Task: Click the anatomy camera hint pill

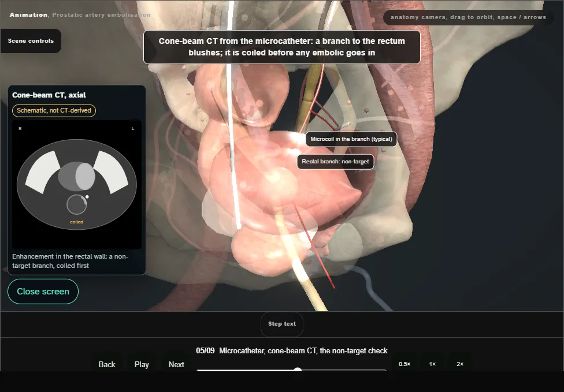Action: pos(468,17)
